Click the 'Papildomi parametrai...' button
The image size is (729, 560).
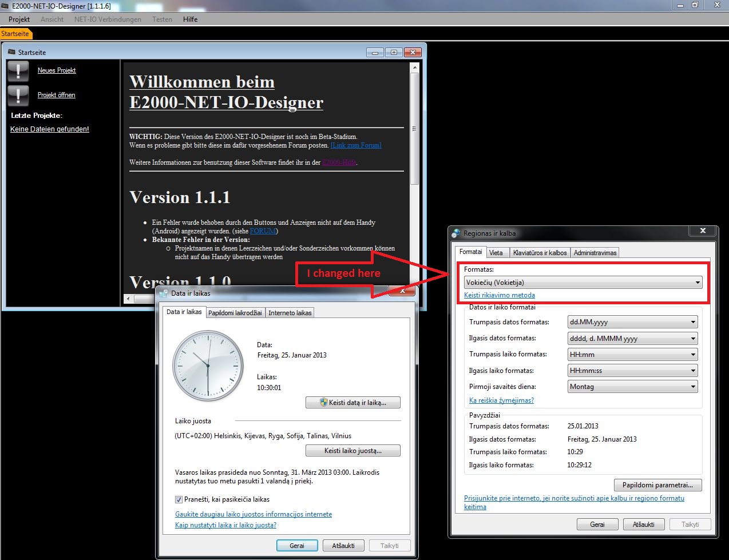click(x=657, y=485)
